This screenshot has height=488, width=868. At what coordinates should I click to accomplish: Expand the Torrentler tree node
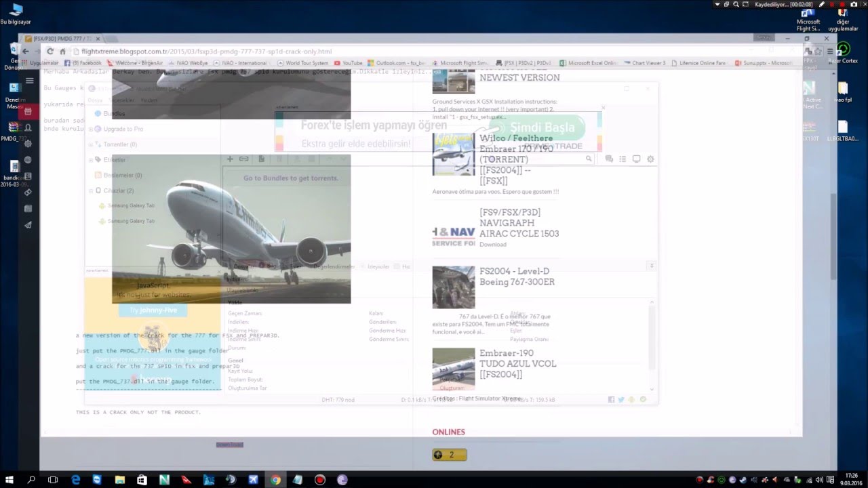[91, 144]
